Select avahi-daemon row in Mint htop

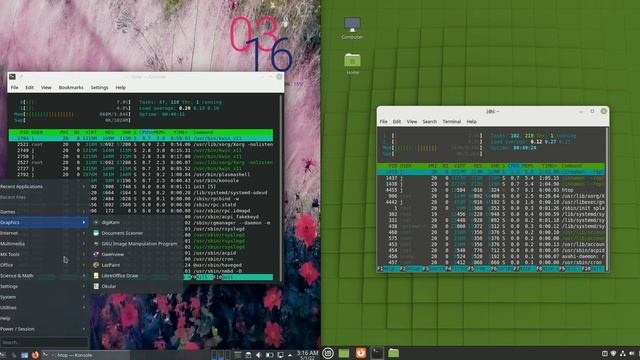pyautogui.click(x=491, y=256)
